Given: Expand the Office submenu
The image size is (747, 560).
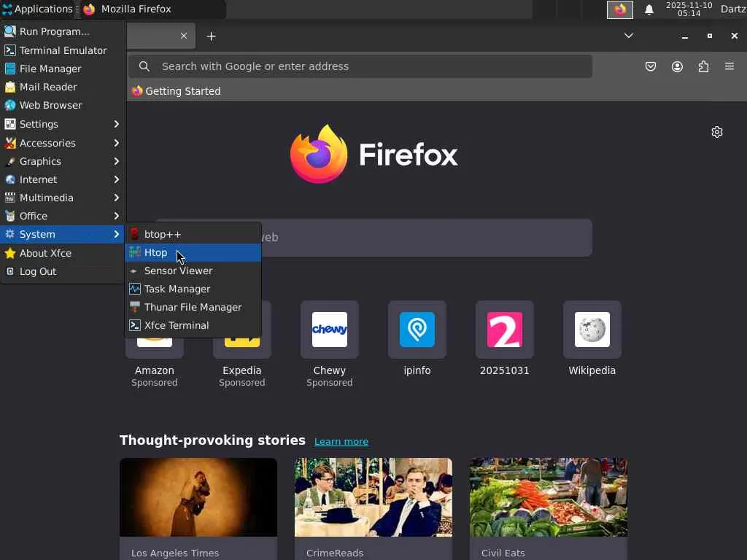Looking at the screenshot, I should tap(63, 216).
